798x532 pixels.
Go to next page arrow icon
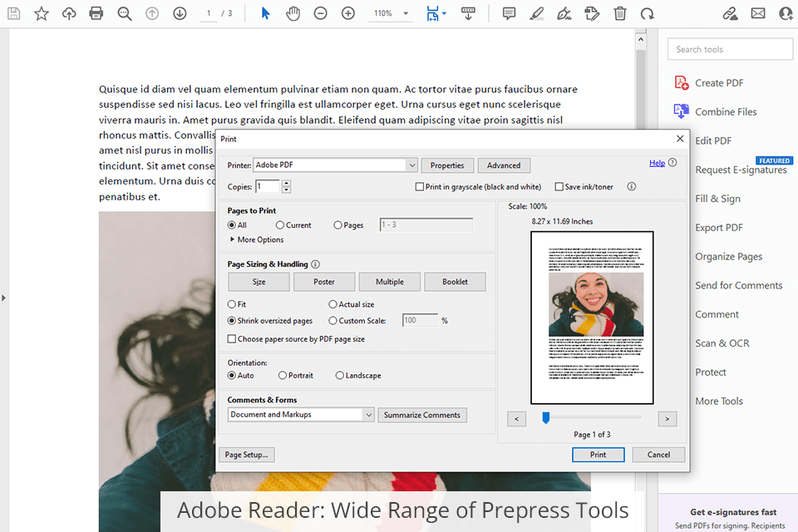point(180,13)
